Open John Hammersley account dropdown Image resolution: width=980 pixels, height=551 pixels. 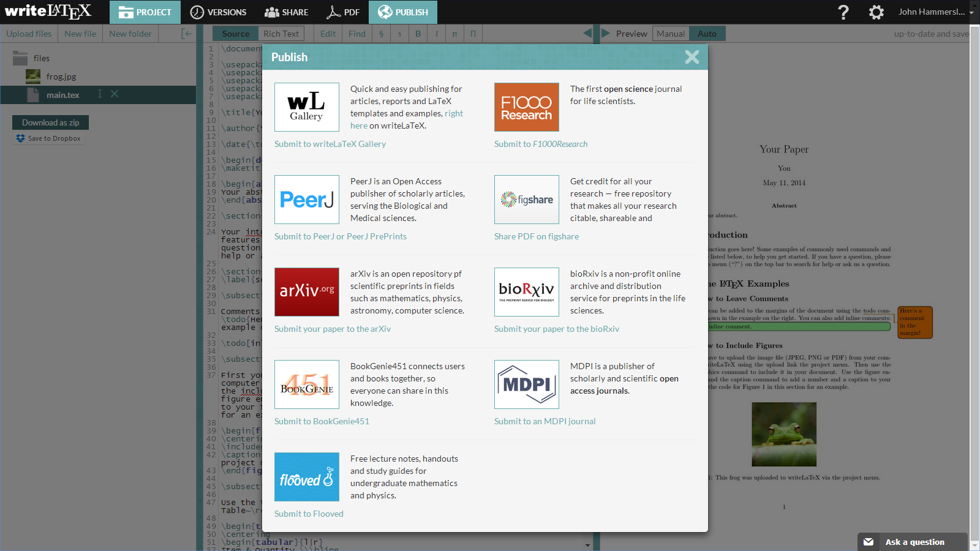[935, 12]
